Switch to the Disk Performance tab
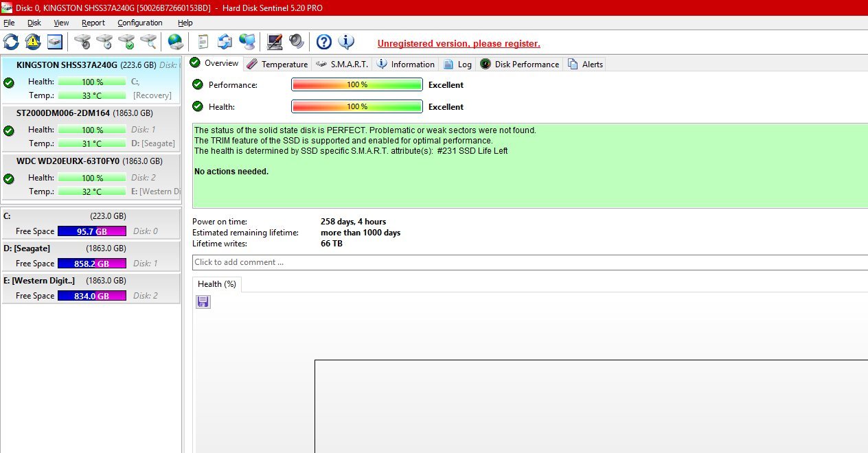The image size is (868, 453). [x=520, y=64]
